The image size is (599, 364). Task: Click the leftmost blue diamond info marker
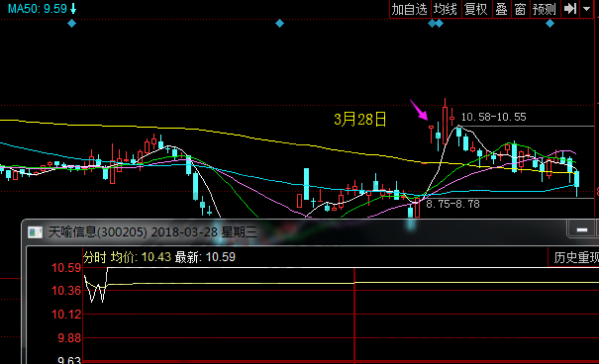(x=71, y=24)
